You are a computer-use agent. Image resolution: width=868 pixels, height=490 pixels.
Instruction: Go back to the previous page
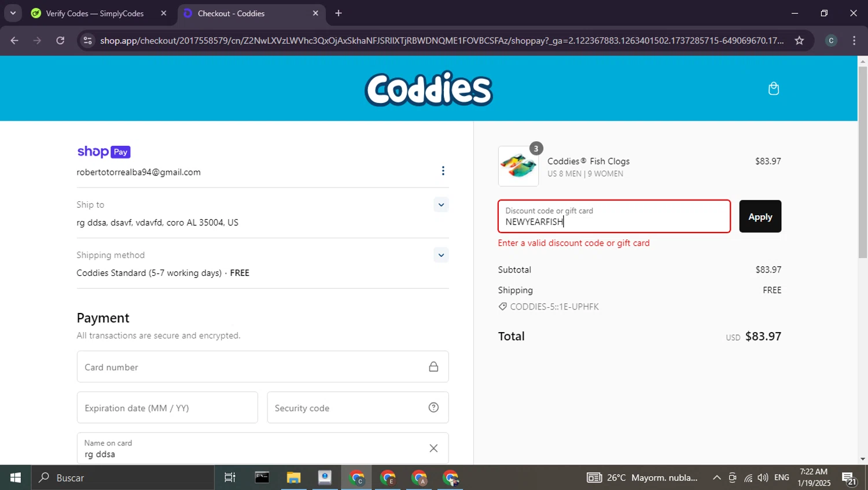pyautogui.click(x=14, y=40)
